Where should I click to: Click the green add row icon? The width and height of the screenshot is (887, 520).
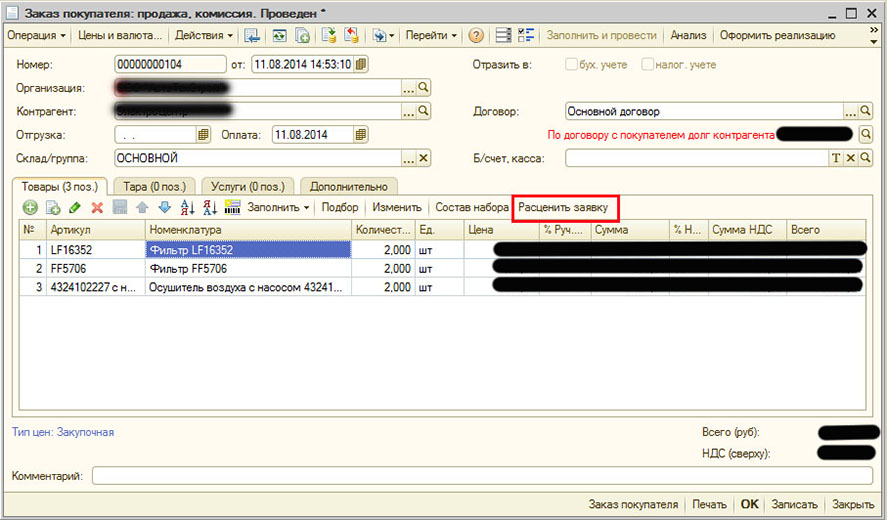pyautogui.click(x=30, y=208)
